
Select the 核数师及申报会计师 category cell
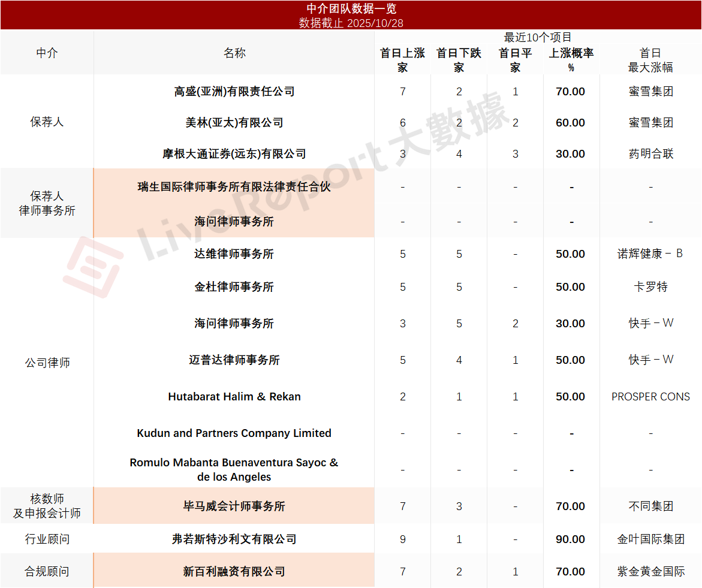[47, 506]
